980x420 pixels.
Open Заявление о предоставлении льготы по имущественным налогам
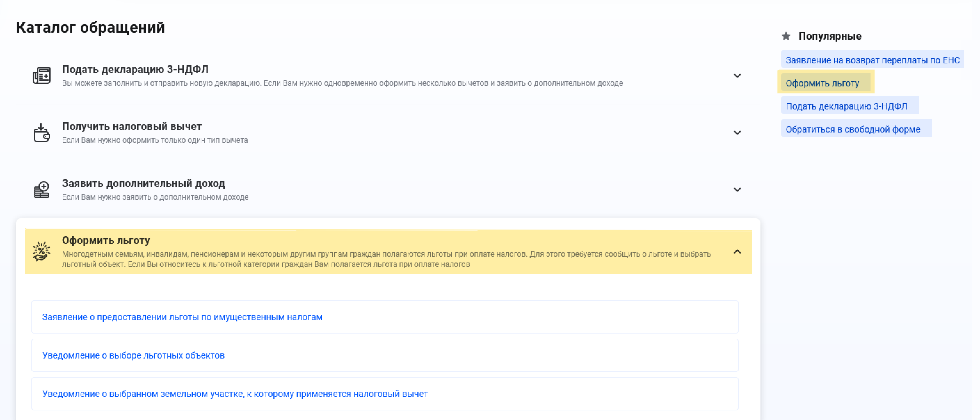click(385, 317)
